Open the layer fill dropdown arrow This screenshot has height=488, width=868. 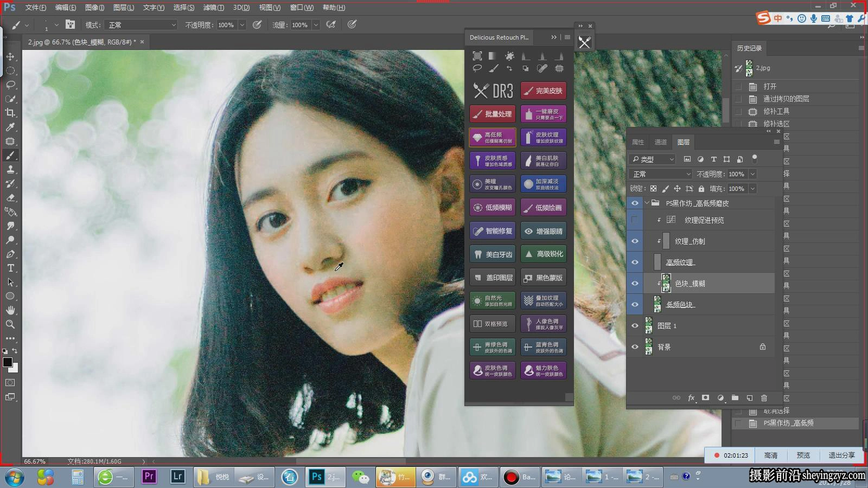(752, 189)
